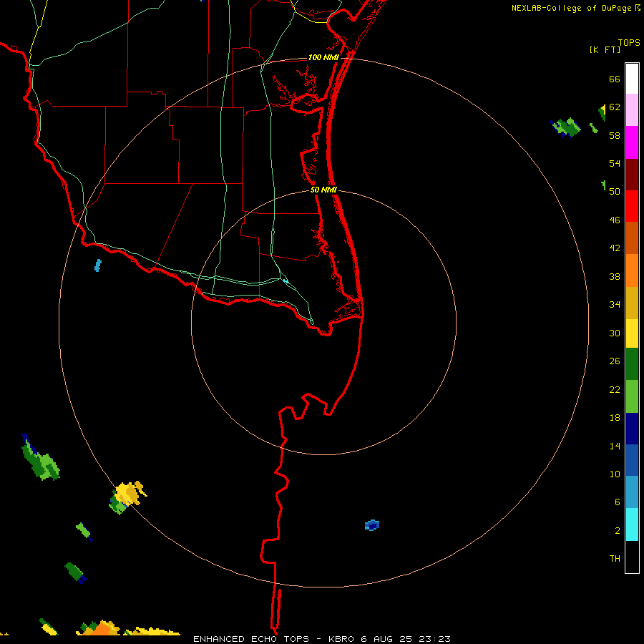Click the "KBRO" radar site identifier
Screen dimensions: 644x644
(x=341, y=639)
